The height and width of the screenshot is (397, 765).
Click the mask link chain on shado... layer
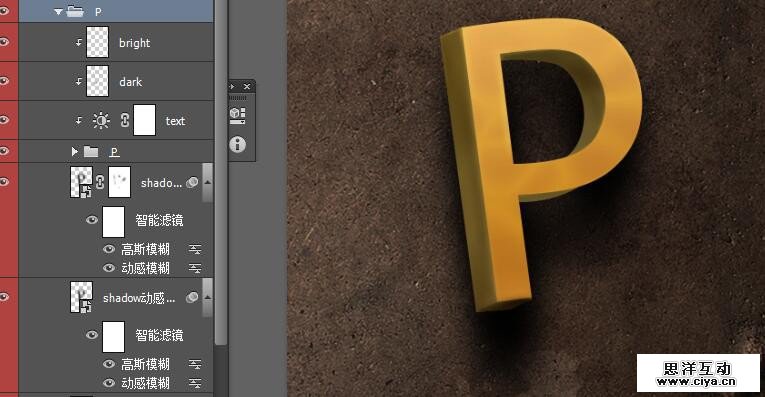pyautogui.click(x=100, y=182)
